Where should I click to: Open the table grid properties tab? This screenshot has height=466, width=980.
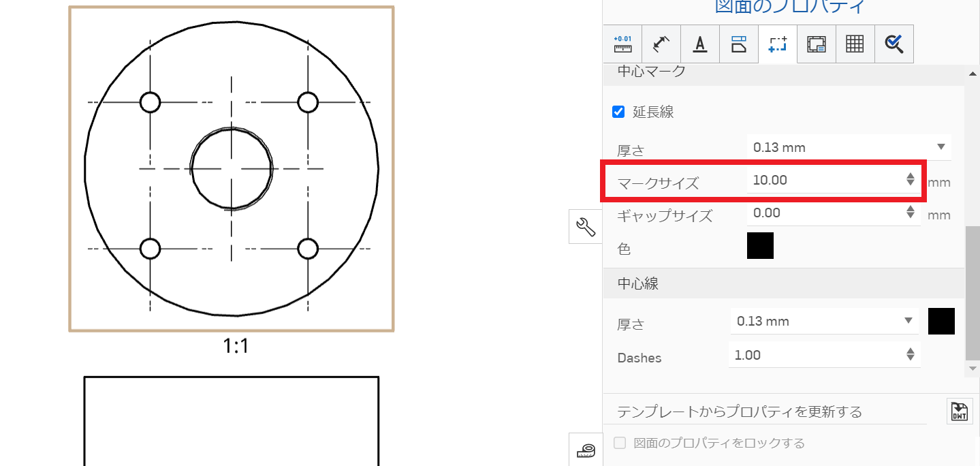pos(855,44)
